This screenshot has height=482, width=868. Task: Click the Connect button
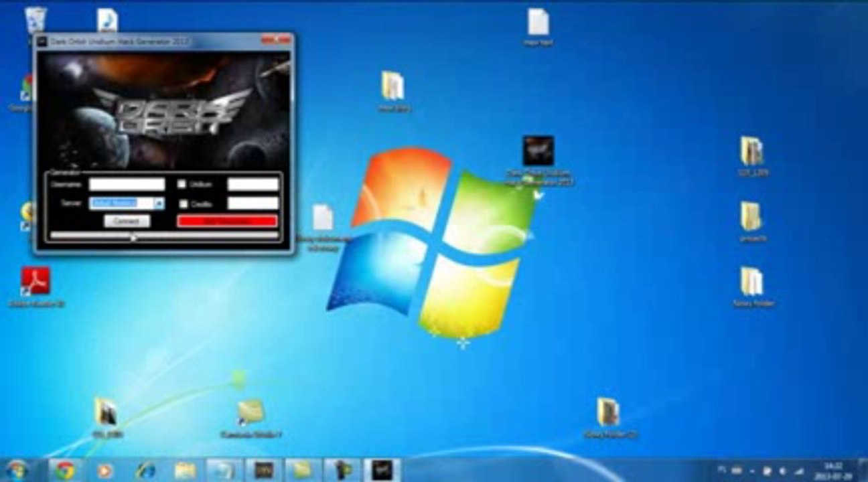click(127, 221)
